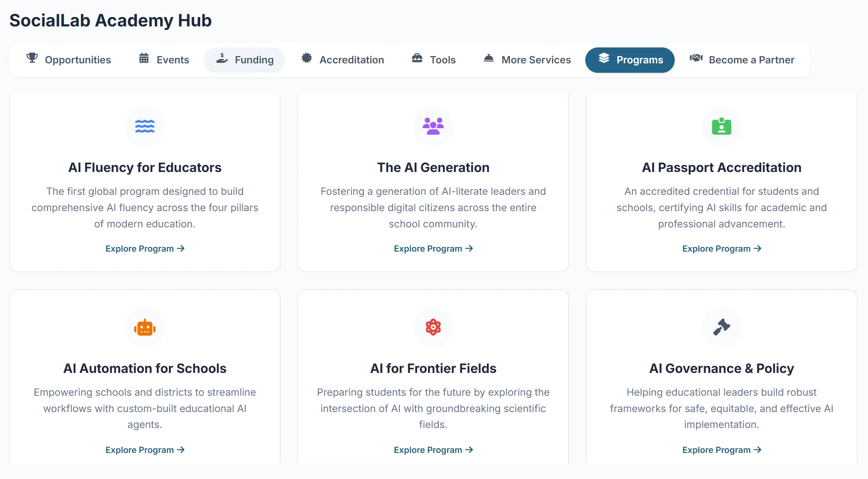Select the atom icon on AI for Frontier Fields
This screenshot has height=479, width=868.
pyautogui.click(x=433, y=327)
